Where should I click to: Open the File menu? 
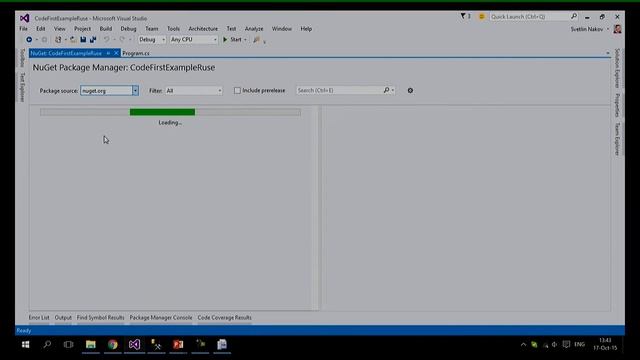pos(24,29)
